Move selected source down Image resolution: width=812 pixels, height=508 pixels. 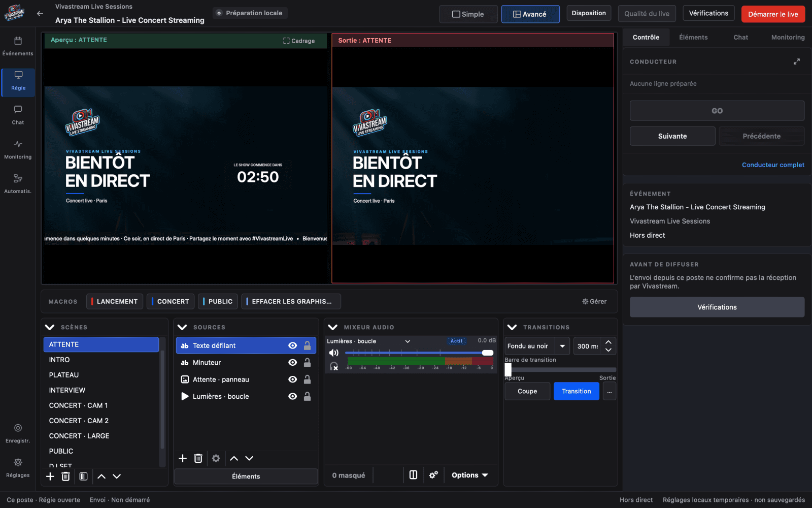pos(249,458)
